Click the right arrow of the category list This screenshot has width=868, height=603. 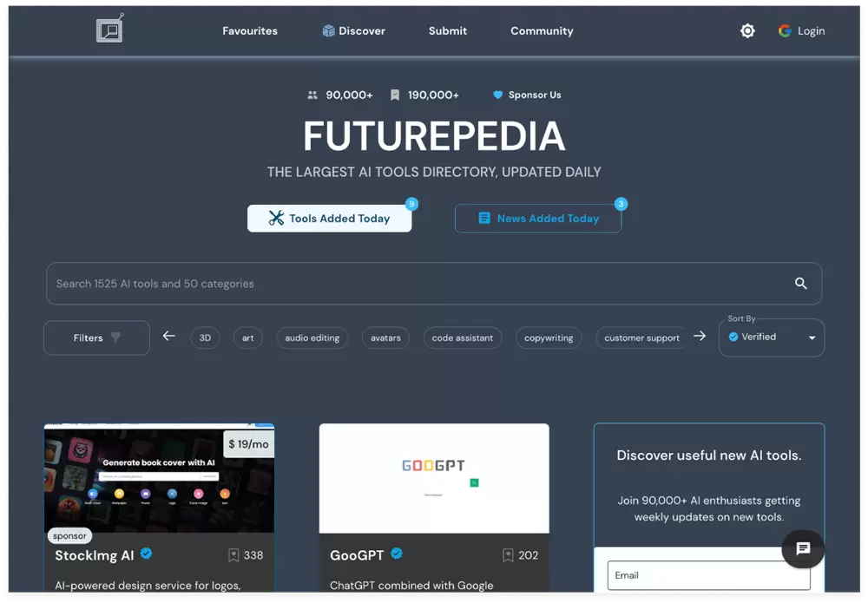[x=700, y=336]
